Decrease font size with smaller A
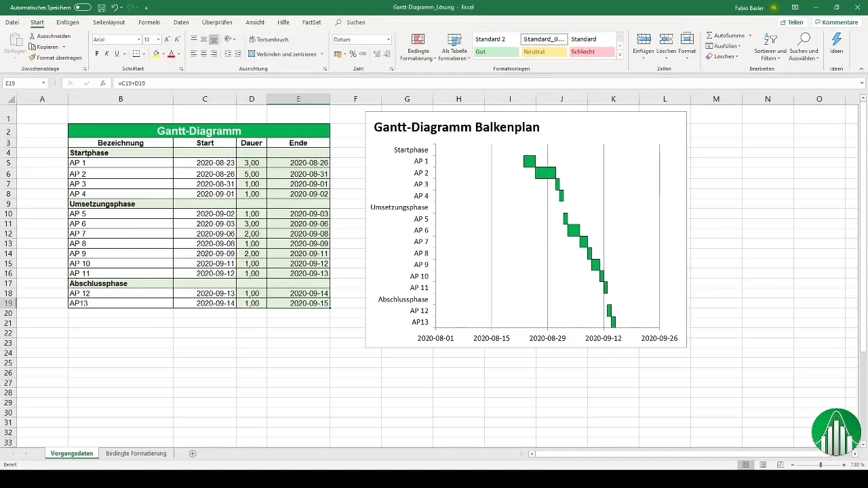Image resolution: width=868 pixels, height=488 pixels. point(177,39)
